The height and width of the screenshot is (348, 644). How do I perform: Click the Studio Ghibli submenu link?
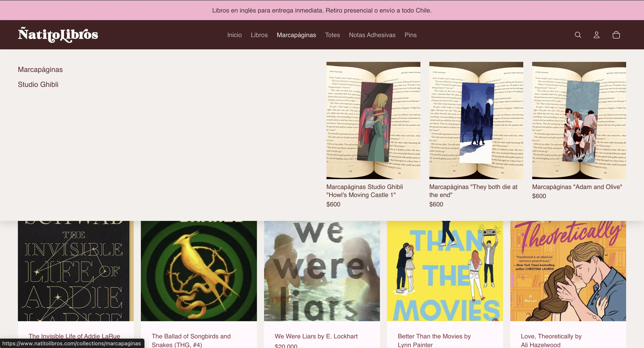pyautogui.click(x=38, y=84)
